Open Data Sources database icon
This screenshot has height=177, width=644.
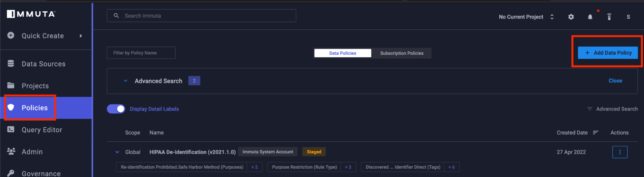click(11, 64)
